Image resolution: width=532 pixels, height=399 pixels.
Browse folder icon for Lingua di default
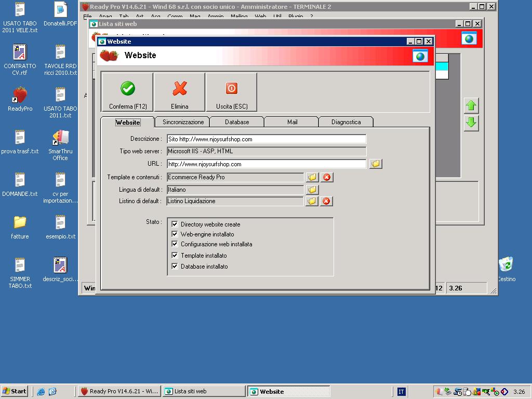coord(312,190)
